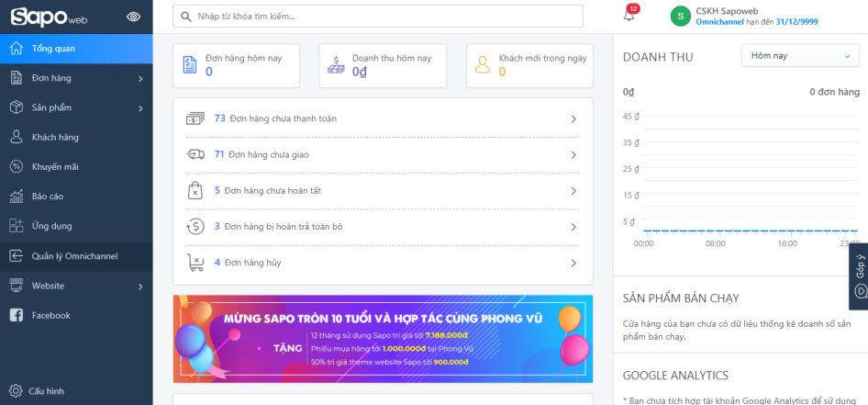Click the undelivered orders truck icon
The width and height of the screenshot is (868, 405).
coord(195,154)
